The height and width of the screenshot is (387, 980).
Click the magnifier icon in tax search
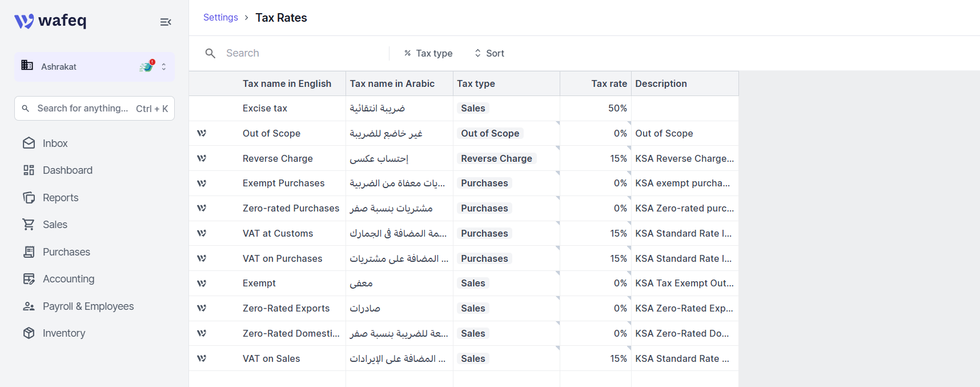click(x=210, y=53)
